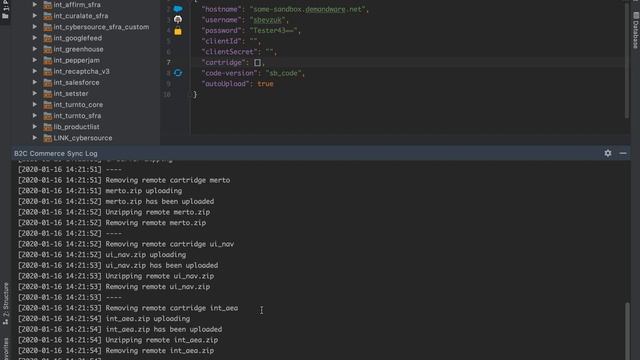
Task: Select the LINK_cybersource tree item
Action: 83,138
